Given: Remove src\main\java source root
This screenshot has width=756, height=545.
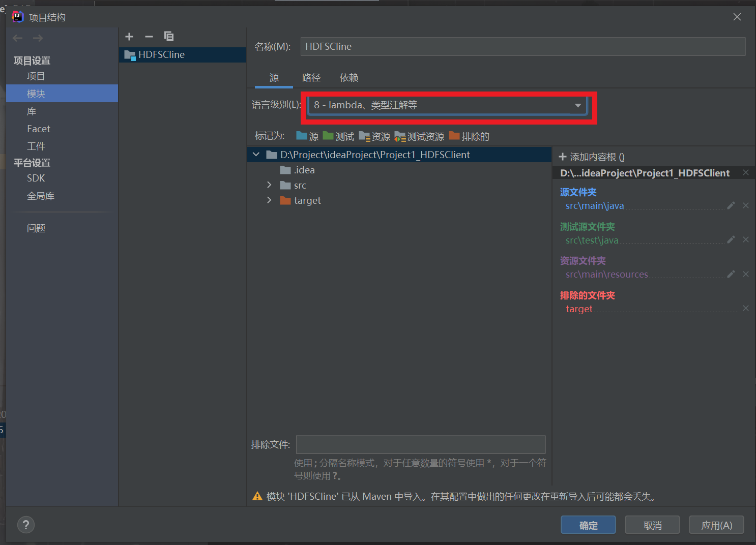Looking at the screenshot, I should pyautogui.click(x=746, y=205).
